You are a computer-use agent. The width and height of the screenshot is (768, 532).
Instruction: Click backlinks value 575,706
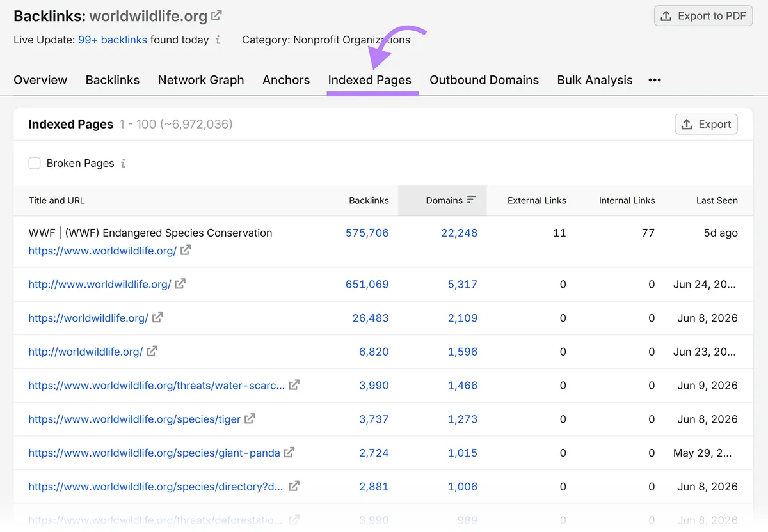click(x=367, y=233)
